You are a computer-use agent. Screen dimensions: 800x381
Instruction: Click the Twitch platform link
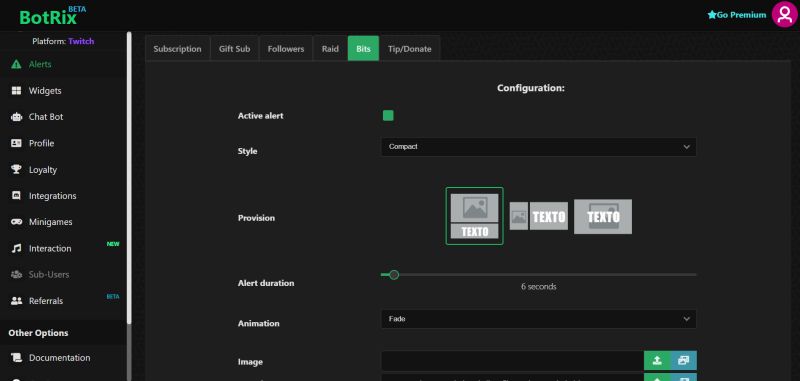pyautogui.click(x=81, y=41)
